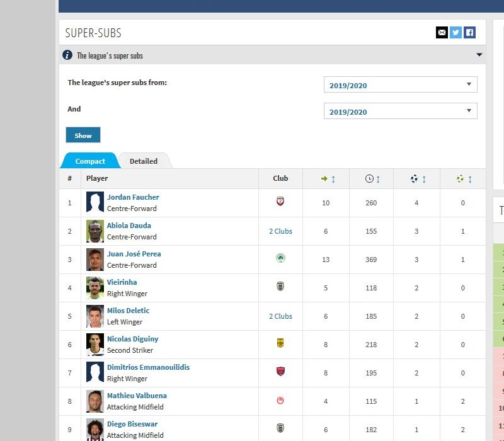This screenshot has width=504, height=441.
Task: Open Milos Deletic's 2 Clubs link
Action: [280, 316]
